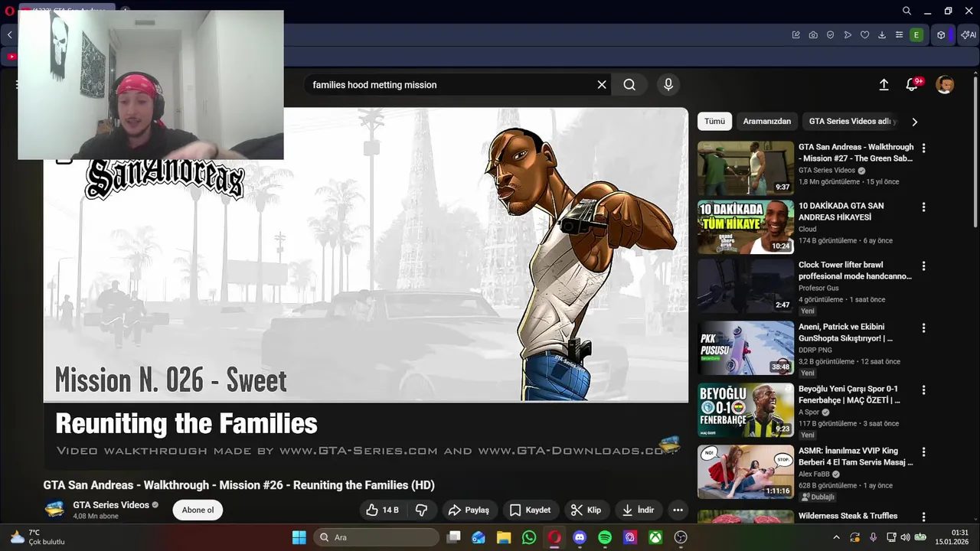This screenshot has height=551, width=980.
Task: Open options for Beyoğlu Fenerbahçe video
Action: [x=923, y=390]
